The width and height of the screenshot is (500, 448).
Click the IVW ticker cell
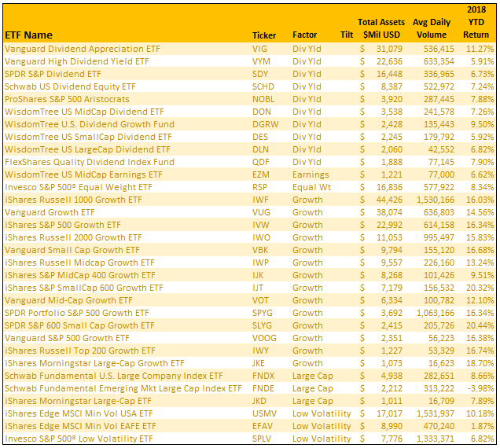(x=260, y=225)
